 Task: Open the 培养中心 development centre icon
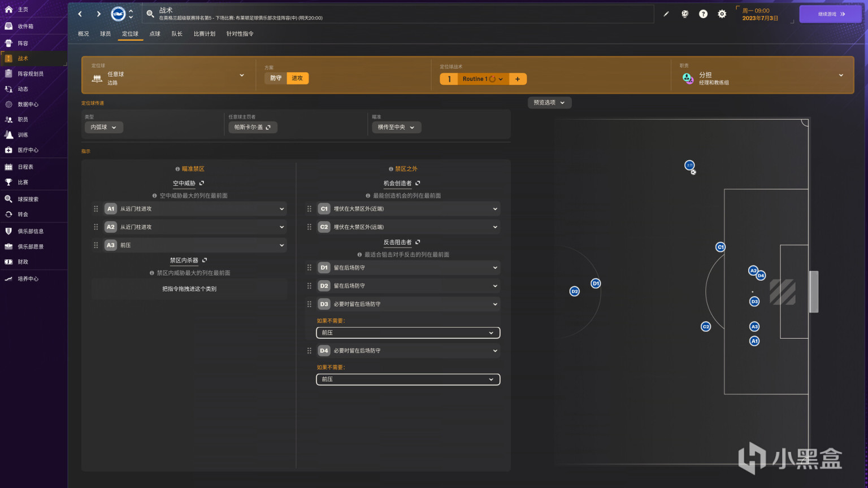tap(8, 278)
